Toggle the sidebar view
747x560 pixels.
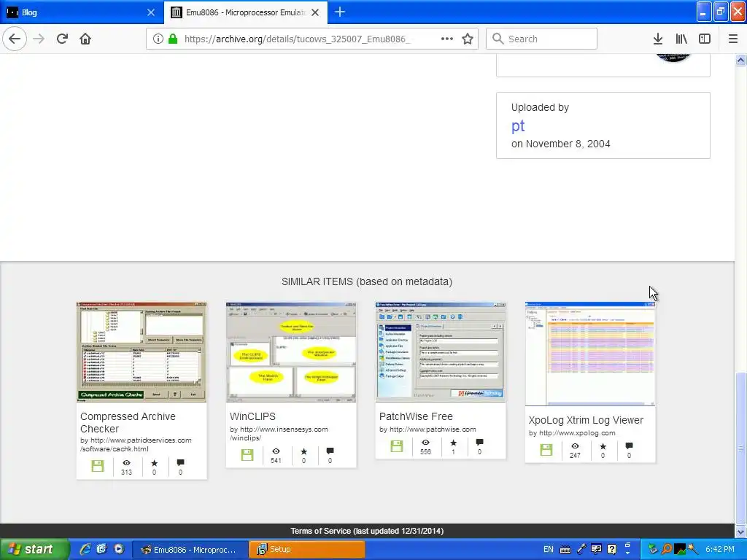pyautogui.click(x=705, y=39)
